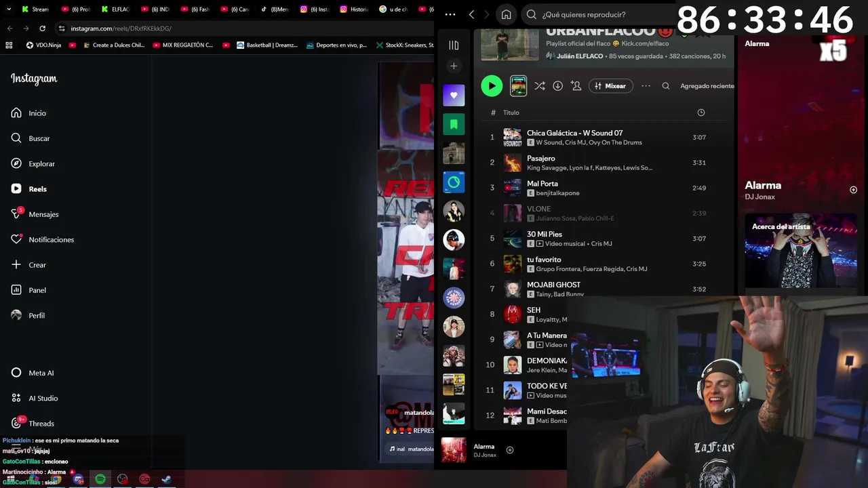This screenshot has width=868, height=488.
Task: Add Alarma to Liked Songs in player bar
Action: click(510, 450)
